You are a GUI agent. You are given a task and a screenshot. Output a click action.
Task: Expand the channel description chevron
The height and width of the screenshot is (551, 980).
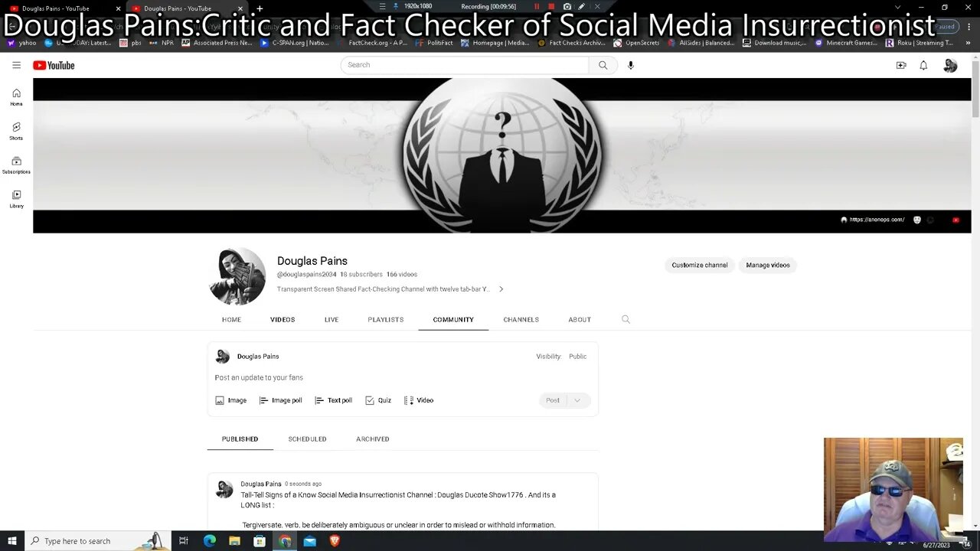(x=501, y=289)
